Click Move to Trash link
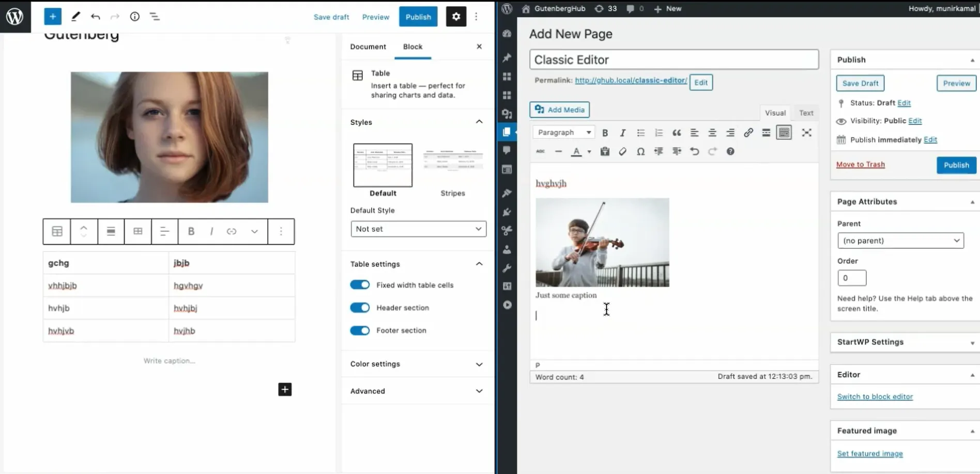980x474 pixels. point(860,164)
